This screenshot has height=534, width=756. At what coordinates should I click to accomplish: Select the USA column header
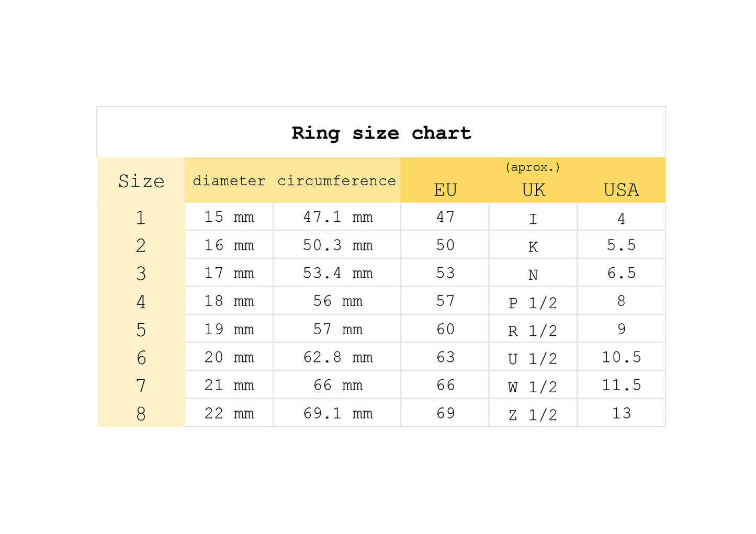point(621,190)
